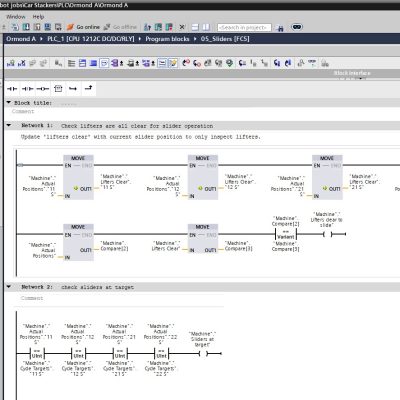Click the binoculars search icon

[x=280, y=28]
